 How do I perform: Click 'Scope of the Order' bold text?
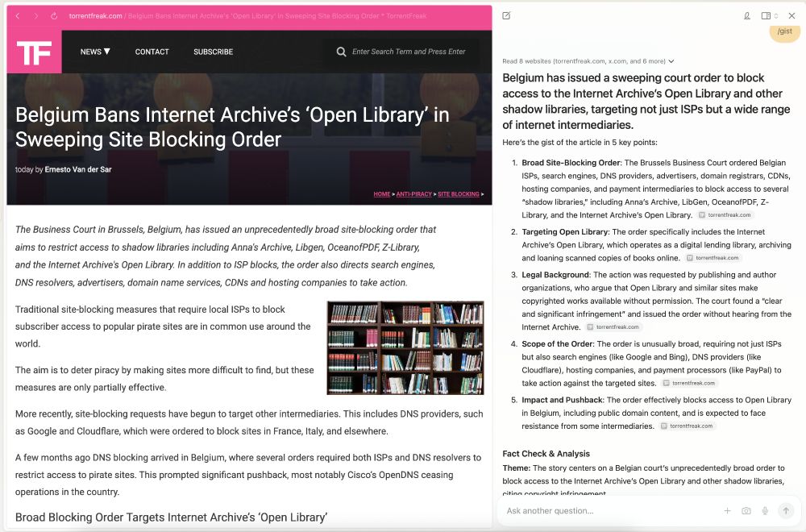pyautogui.click(x=557, y=344)
